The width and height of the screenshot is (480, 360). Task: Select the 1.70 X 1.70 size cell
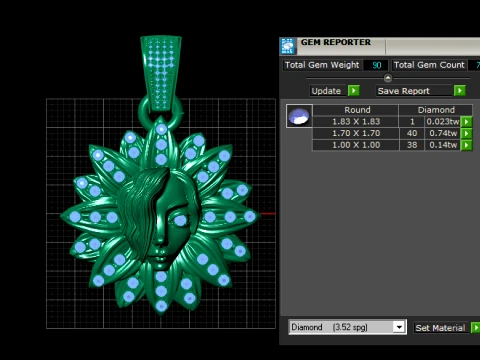pos(356,133)
